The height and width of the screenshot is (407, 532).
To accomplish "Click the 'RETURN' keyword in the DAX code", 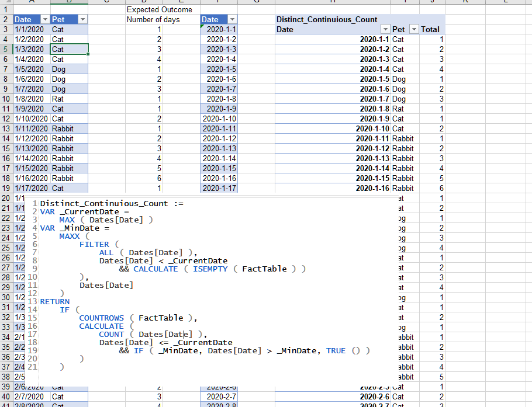I will pyautogui.click(x=54, y=302).
